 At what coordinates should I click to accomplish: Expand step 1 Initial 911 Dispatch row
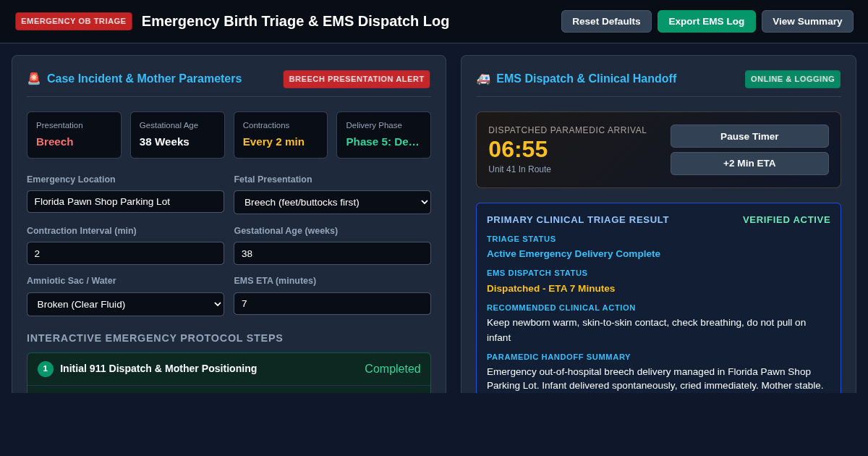(229, 369)
